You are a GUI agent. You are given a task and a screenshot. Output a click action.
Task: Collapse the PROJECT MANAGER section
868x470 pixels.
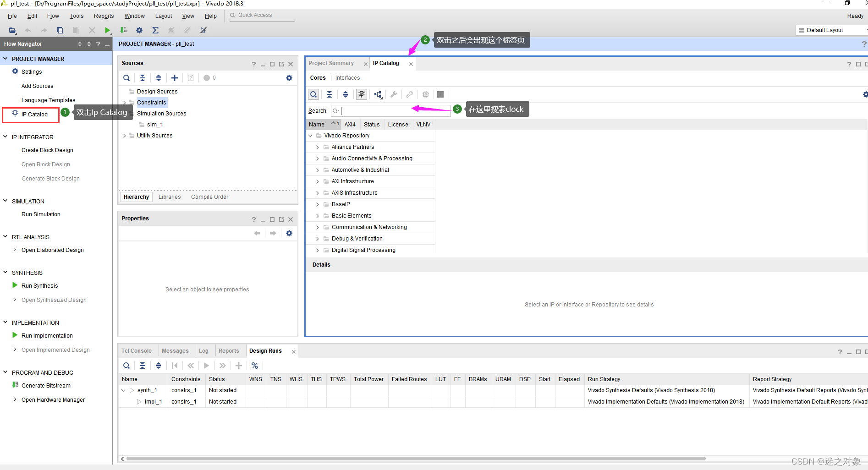click(x=5, y=59)
